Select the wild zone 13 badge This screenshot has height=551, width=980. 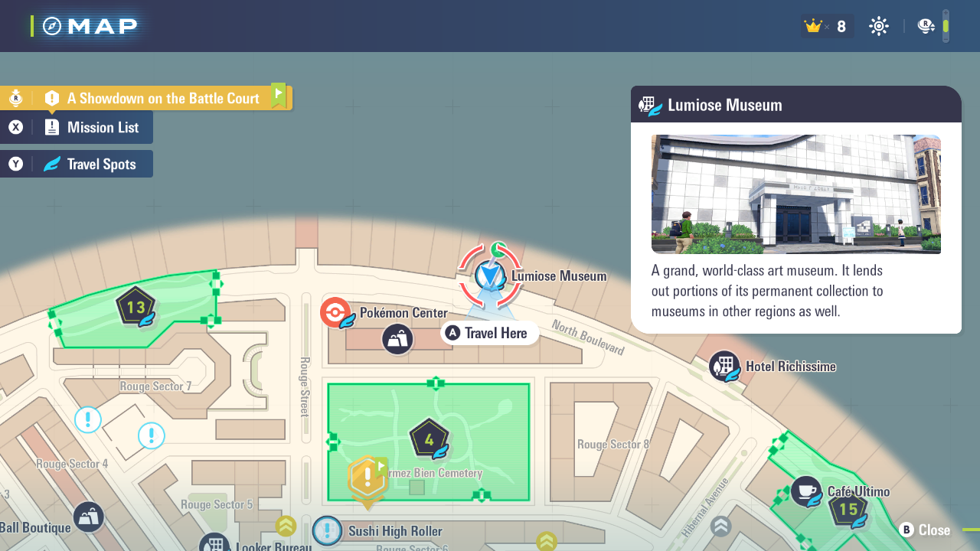pyautogui.click(x=136, y=308)
